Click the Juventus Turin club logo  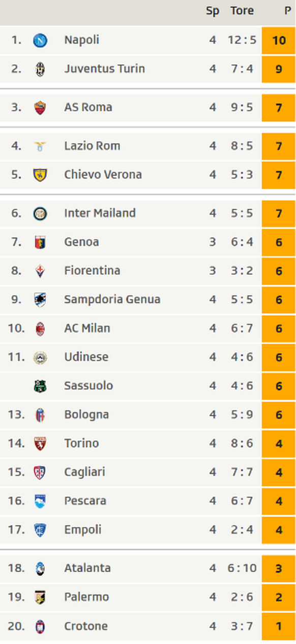coord(40,69)
